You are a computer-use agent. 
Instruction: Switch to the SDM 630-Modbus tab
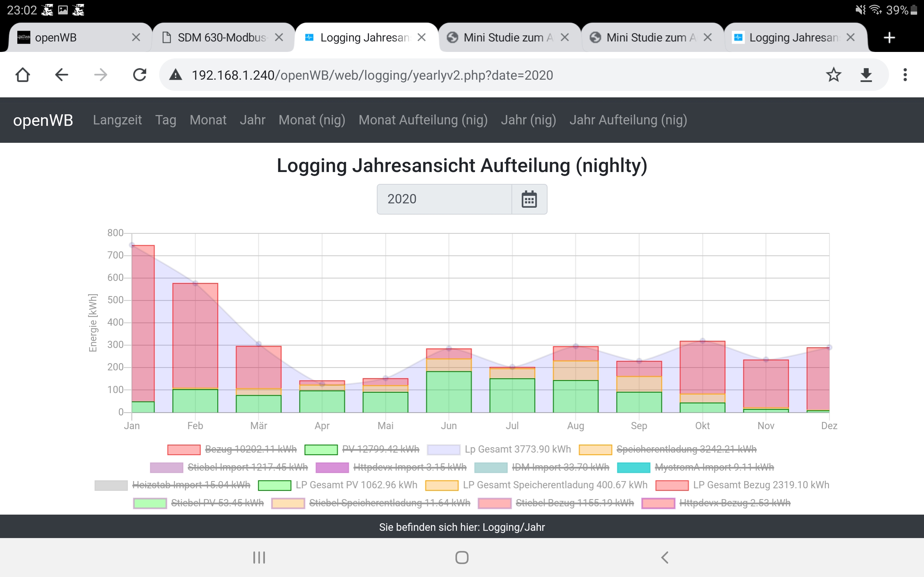point(222,38)
